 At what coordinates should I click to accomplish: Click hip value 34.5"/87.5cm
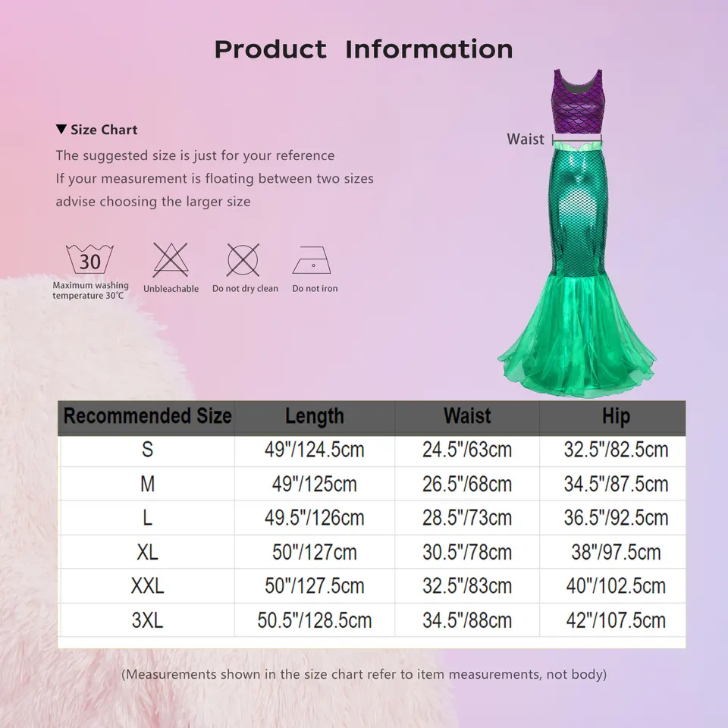(616, 484)
